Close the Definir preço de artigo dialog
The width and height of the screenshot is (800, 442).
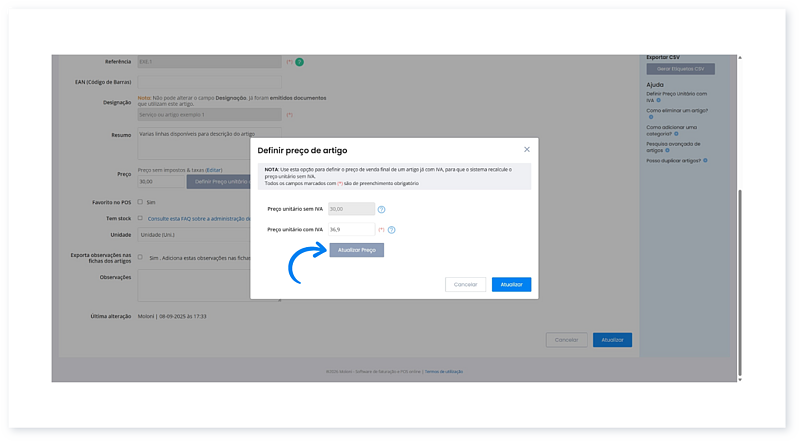tap(527, 149)
